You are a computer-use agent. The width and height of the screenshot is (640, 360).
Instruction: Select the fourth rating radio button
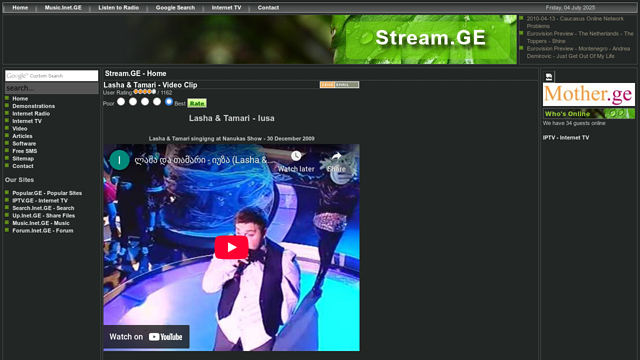tap(157, 102)
